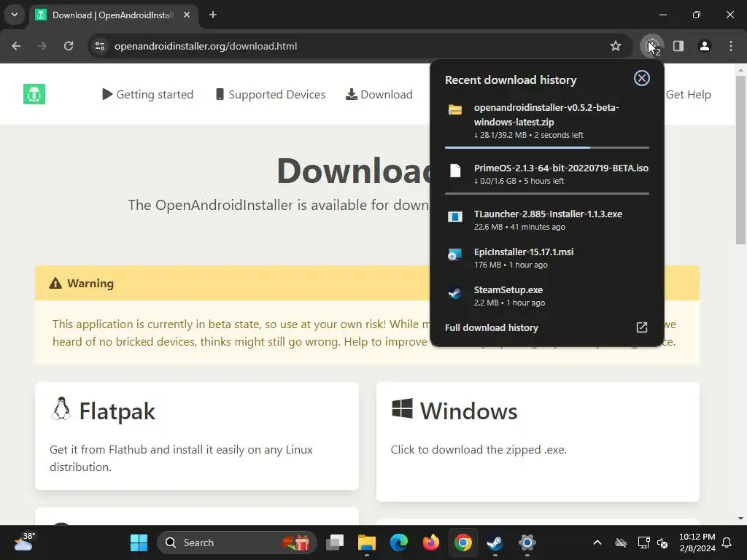This screenshot has height=560, width=747.
Task: Open site information icon in address bar
Action: (x=100, y=46)
